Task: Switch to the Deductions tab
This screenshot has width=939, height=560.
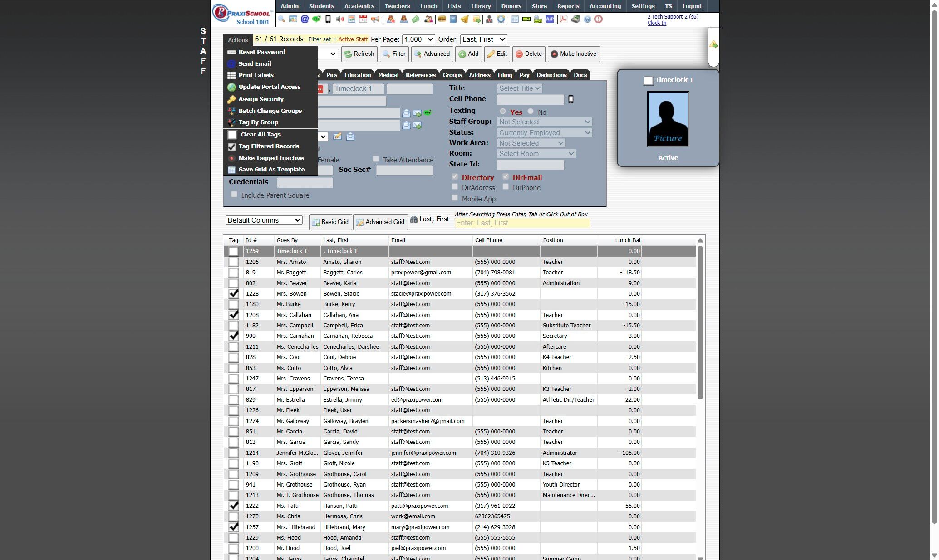Action: pyautogui.click(x=551, y=75)
